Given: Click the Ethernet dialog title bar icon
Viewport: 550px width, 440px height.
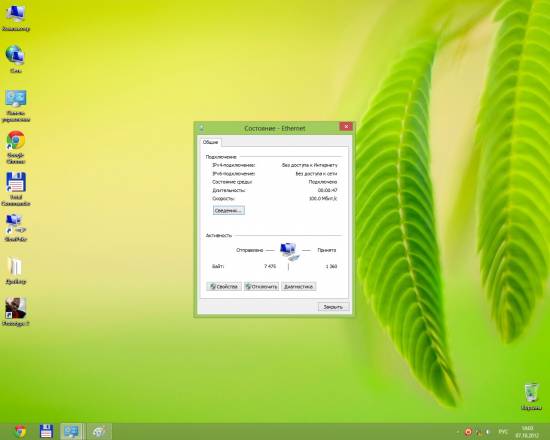Looking at the screenshot, I should [x=201, y=128].
